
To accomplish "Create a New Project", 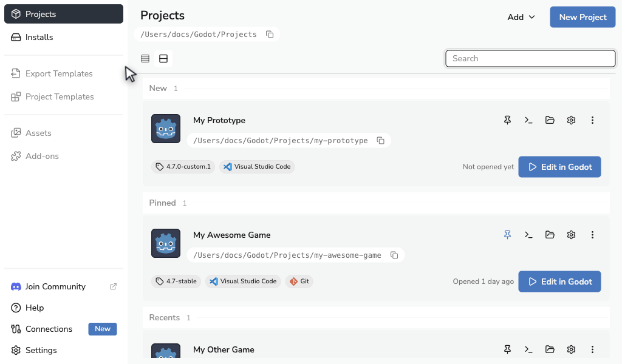I will point(583,17).
